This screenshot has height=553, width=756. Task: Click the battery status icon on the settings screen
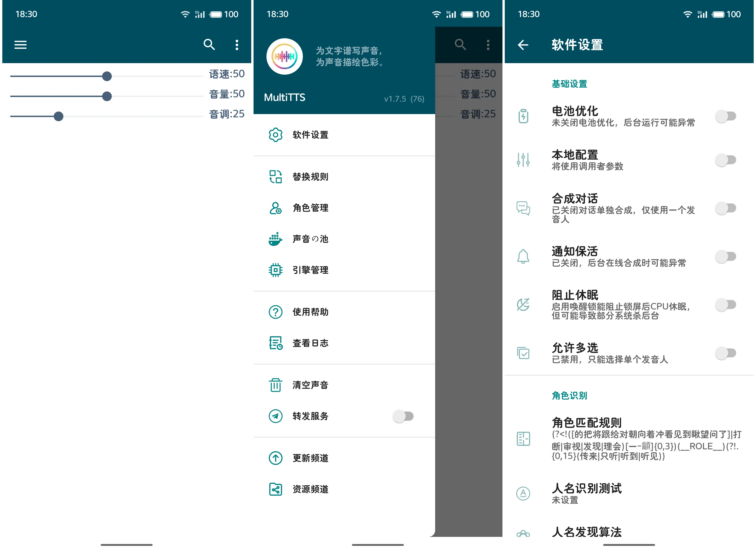(x=718, y=14)
